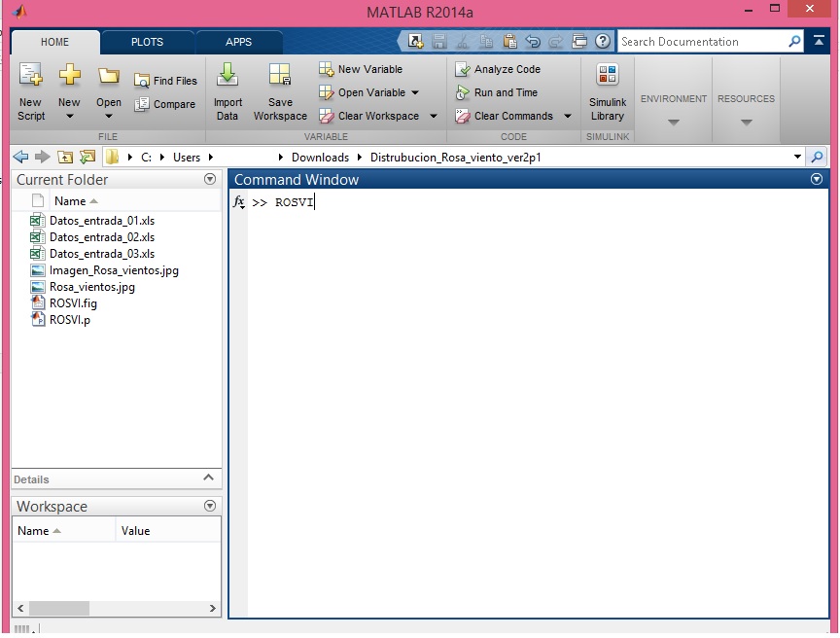Screen dimensions: 840x638
Task: Go up one folder level
Action: (x=65, y=157)
